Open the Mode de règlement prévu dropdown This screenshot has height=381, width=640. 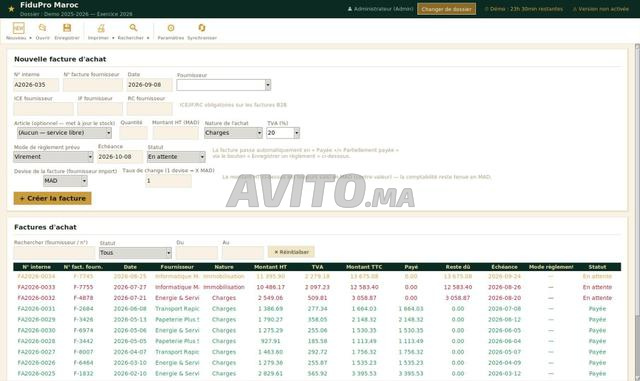click(x=53, y=157)
